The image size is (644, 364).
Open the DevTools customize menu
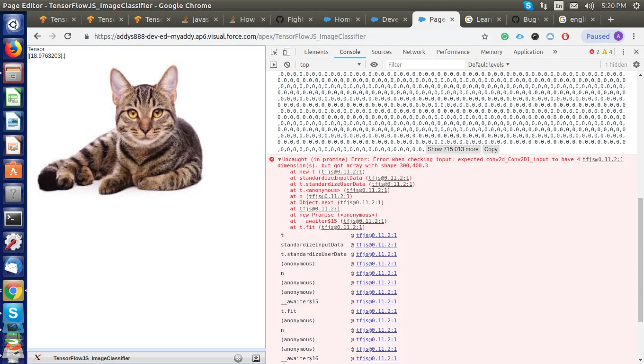(623, 52)
